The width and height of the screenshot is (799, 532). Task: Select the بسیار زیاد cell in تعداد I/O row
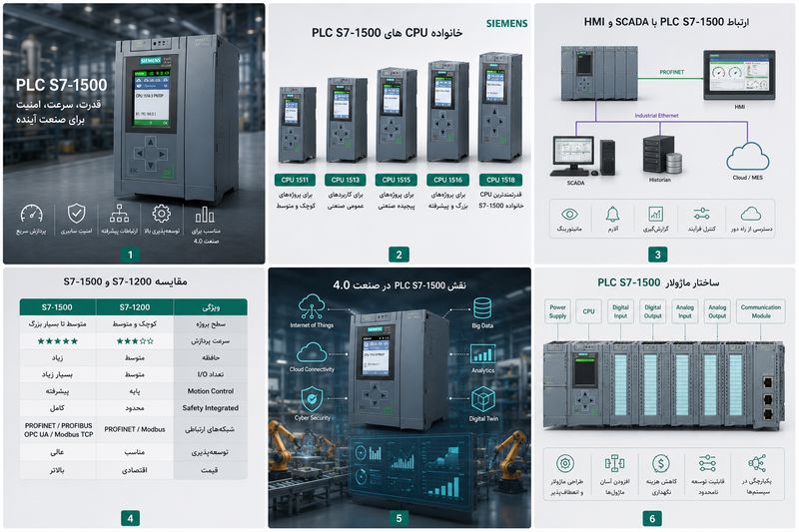[57, 374]
